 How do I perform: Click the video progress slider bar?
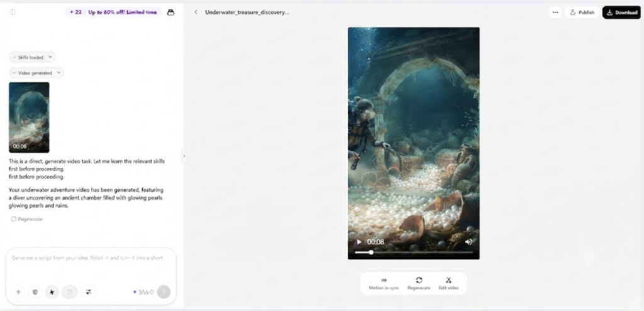414,253
